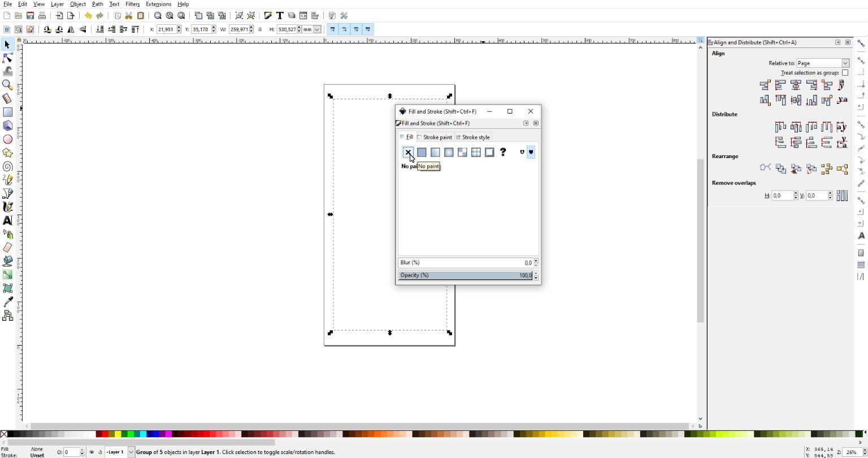Screen dimensions: 868x458
Task: Center on vertical axis in Align panel
Action: click(x=796, y=85)
